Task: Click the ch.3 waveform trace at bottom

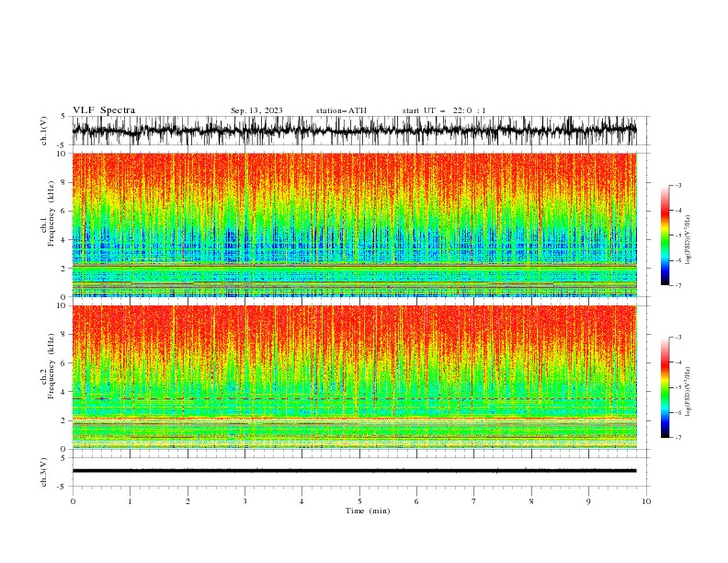Action: (x=354, y=471)
